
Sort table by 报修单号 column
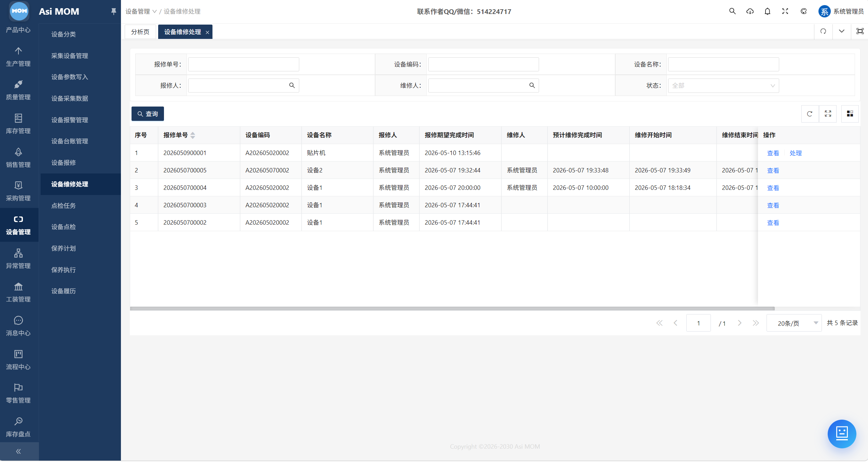click(192, 135)
